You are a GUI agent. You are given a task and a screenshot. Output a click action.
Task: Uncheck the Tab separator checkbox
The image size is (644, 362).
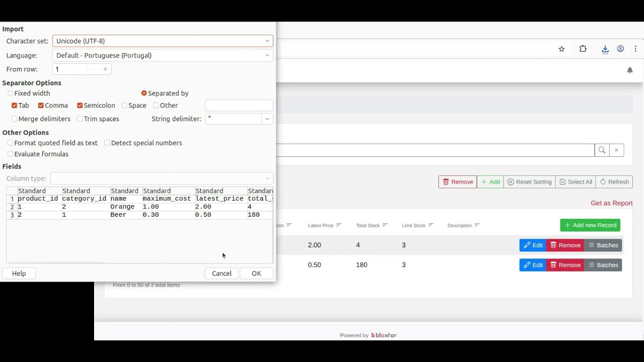point(14,106)
